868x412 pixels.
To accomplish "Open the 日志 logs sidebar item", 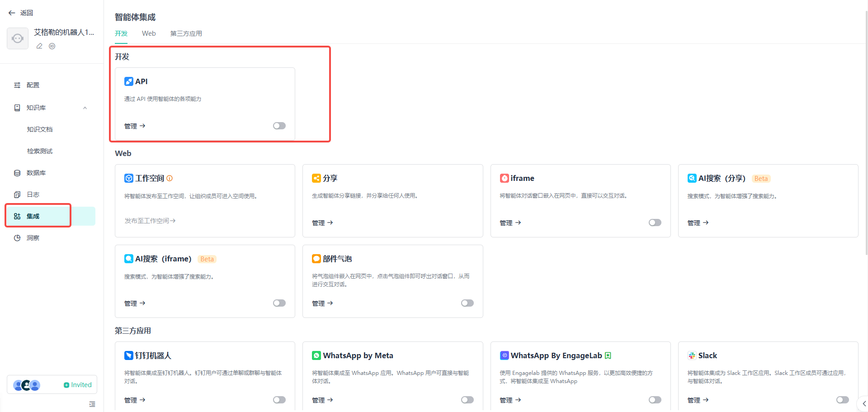I will (x=33, y=194).
